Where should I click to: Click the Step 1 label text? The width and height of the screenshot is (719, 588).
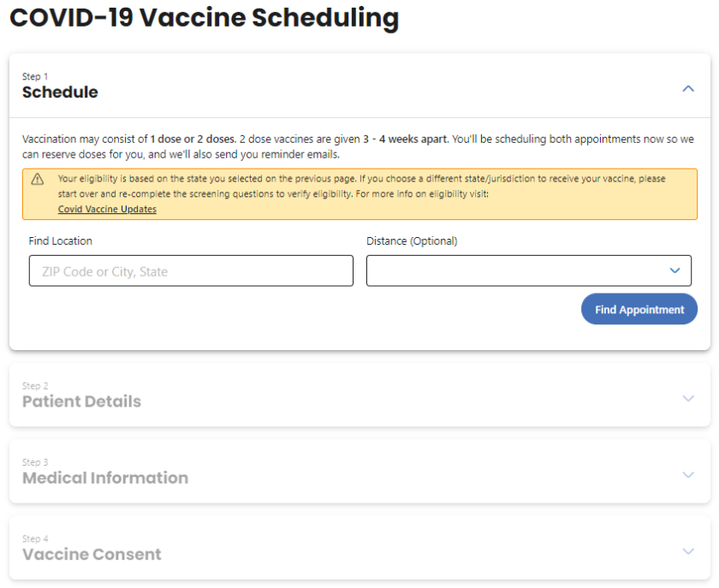pyautogui.click(x=35, y=77)
